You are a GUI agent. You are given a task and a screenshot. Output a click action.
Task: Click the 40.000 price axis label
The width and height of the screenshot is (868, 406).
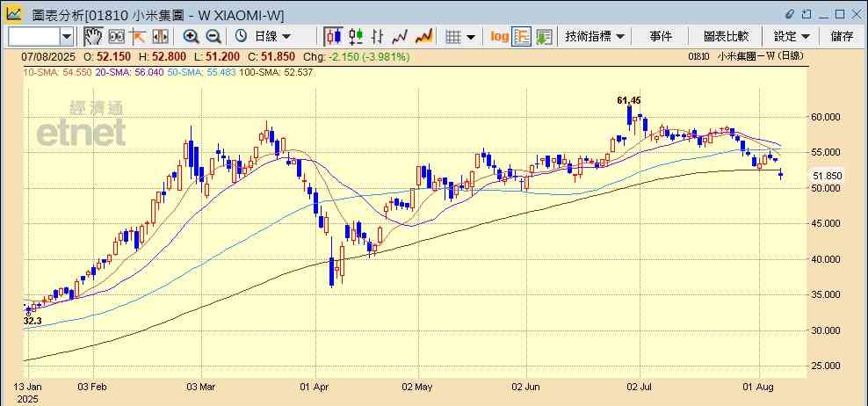click(x=826, y=259)
